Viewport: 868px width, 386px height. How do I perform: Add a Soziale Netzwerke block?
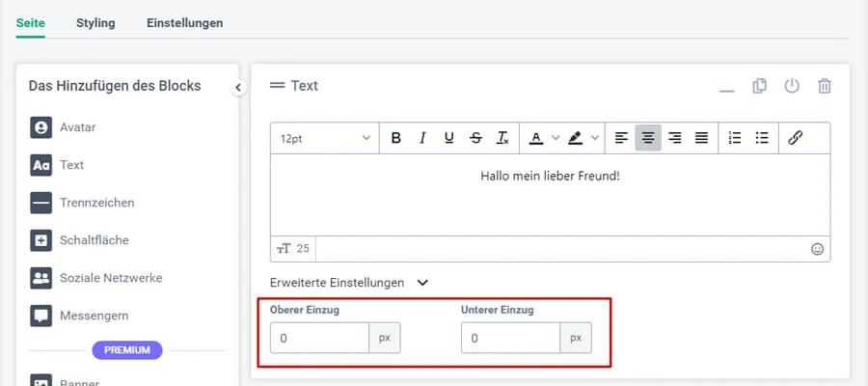click(x=110, y=278)
